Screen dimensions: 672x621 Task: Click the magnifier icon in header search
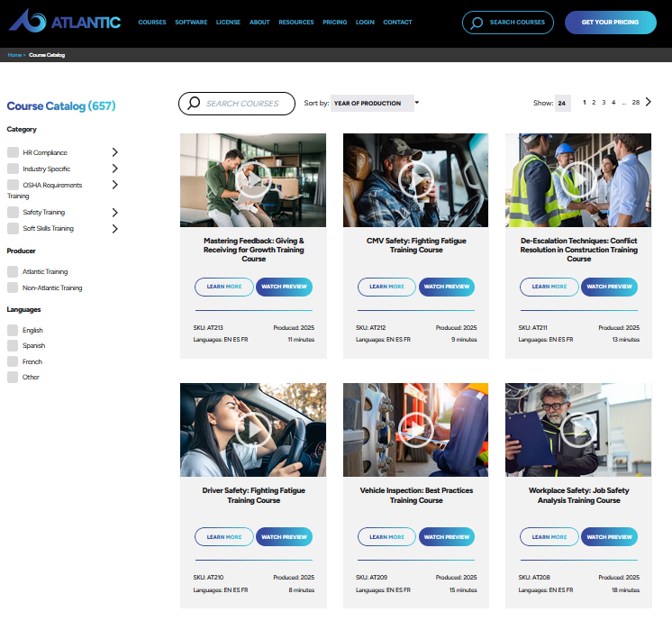click(477, 23)
